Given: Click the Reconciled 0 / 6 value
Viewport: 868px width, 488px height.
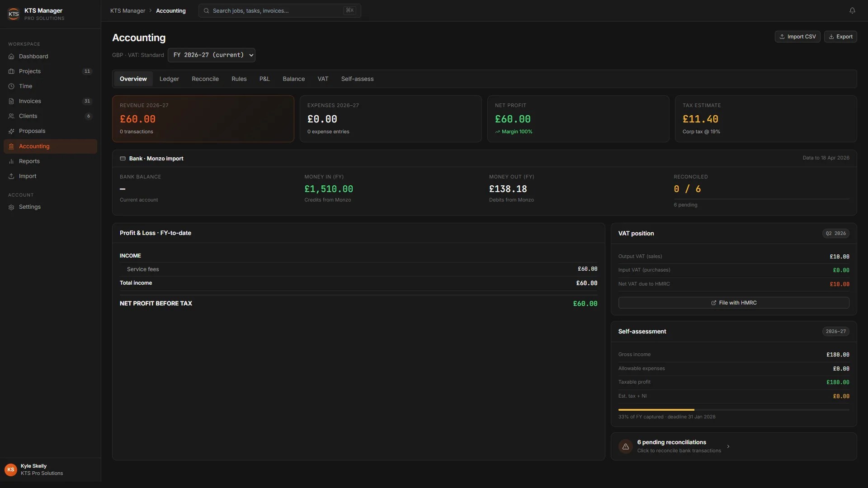Looking at the screenshot, I should (687, 189).
